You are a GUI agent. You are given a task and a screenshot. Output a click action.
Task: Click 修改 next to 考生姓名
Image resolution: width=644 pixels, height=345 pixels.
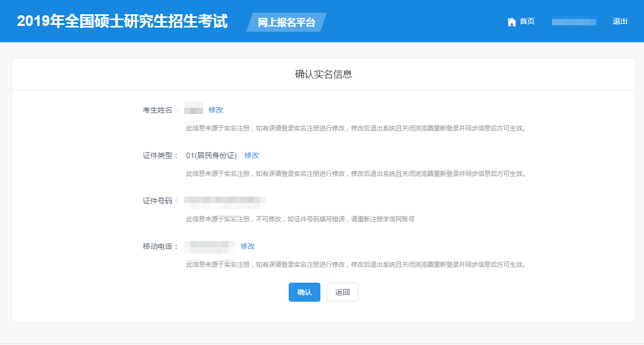click(216, 110)
